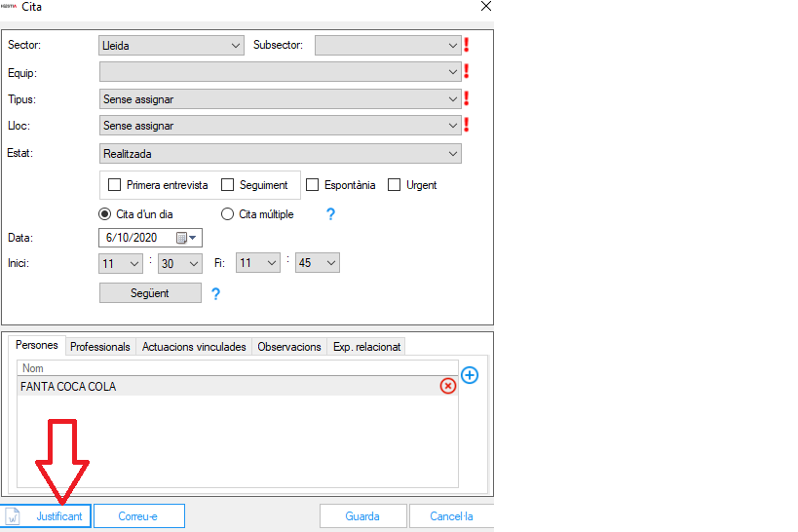Click the blue plus add person icon
This screenshot has width=798, height=532.
[470, 376]
